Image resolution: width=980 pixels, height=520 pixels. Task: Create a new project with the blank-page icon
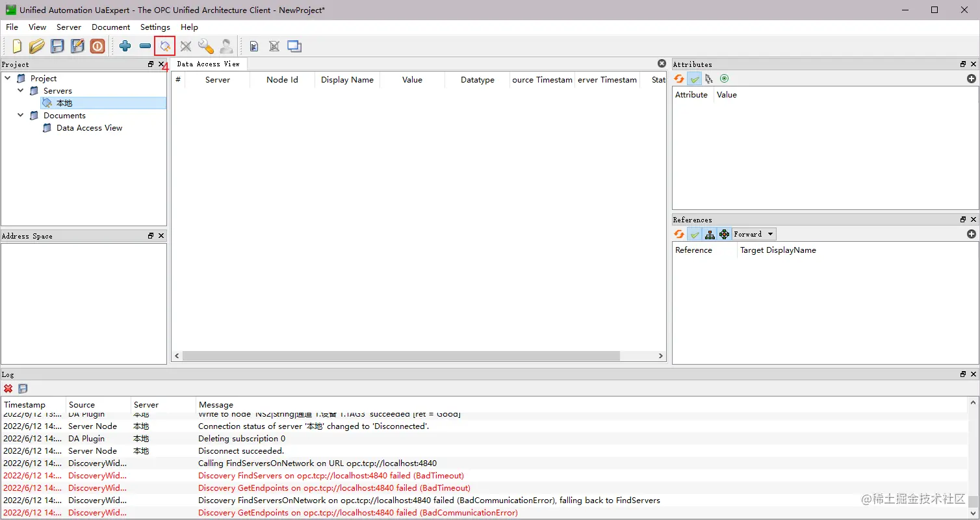[x=17, y=46]
